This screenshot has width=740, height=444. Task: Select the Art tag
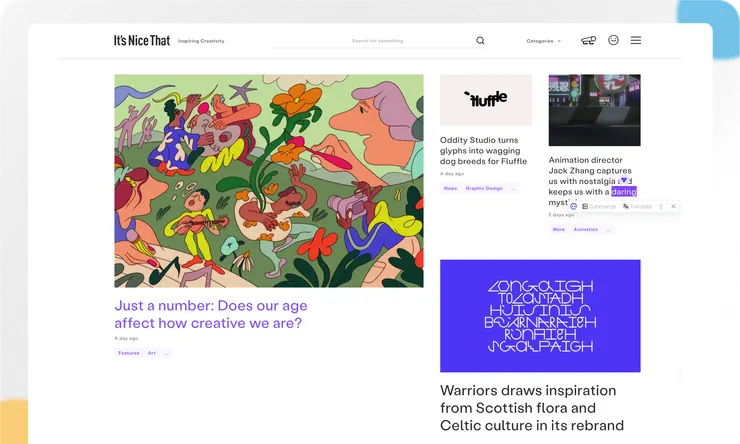click(151, 353)
